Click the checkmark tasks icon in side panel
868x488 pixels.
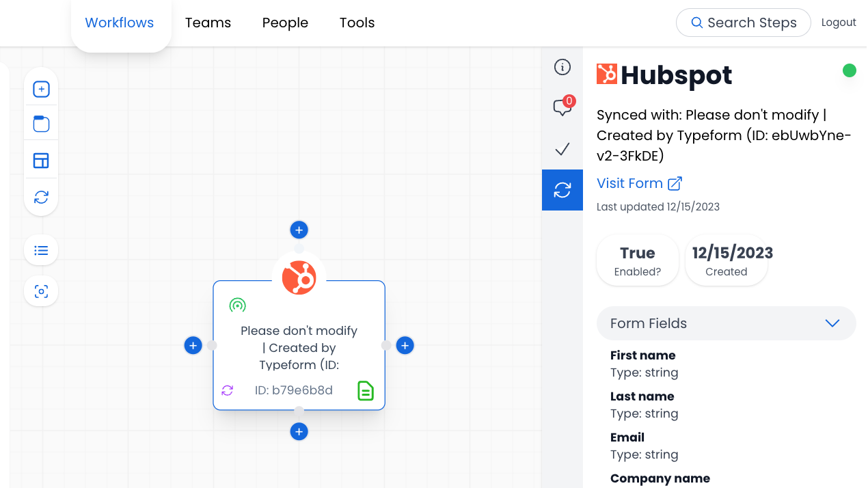(562, 149)
